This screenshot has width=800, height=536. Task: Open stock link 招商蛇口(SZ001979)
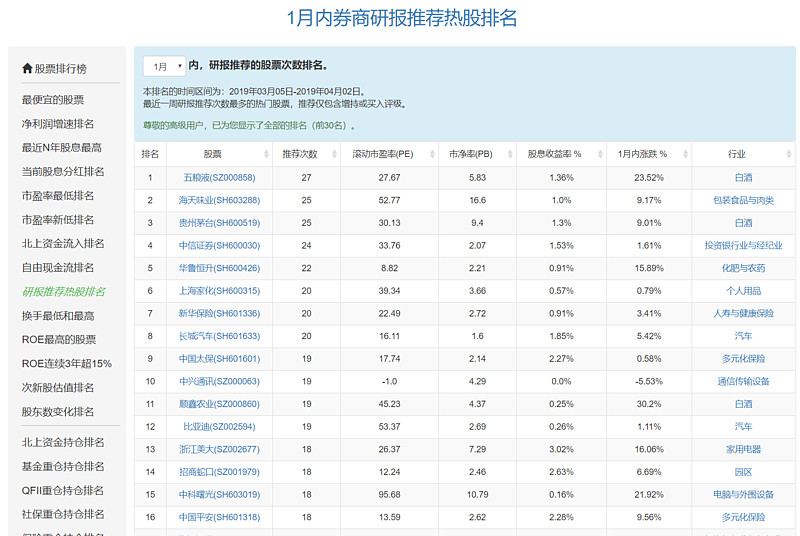coord(219,472)
